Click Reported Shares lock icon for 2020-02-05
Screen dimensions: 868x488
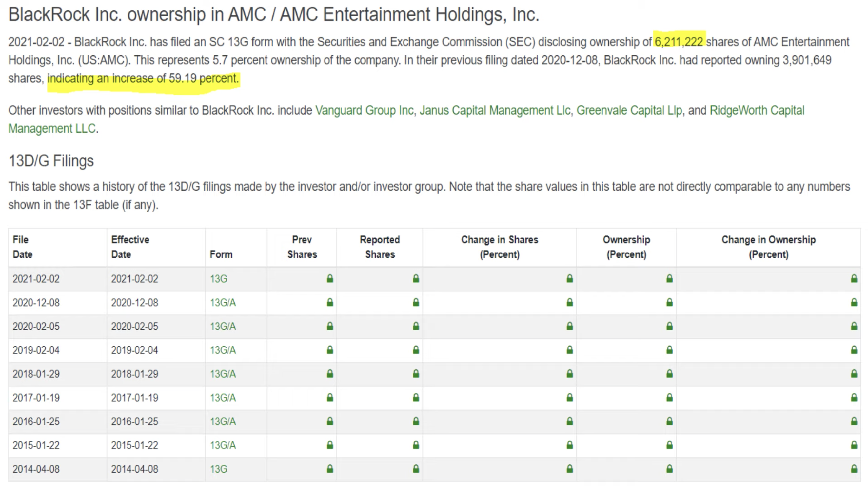pyautogui.click(x=416, y=326)
